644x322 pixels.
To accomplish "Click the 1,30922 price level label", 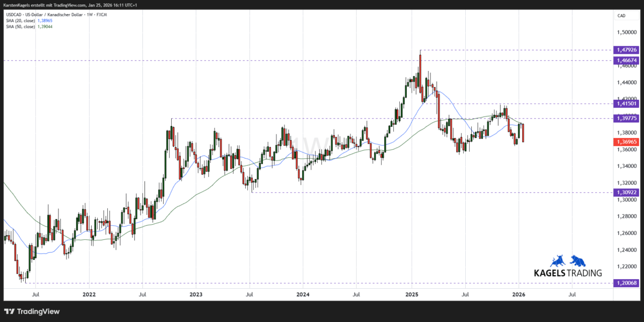I will coord(626,192).
